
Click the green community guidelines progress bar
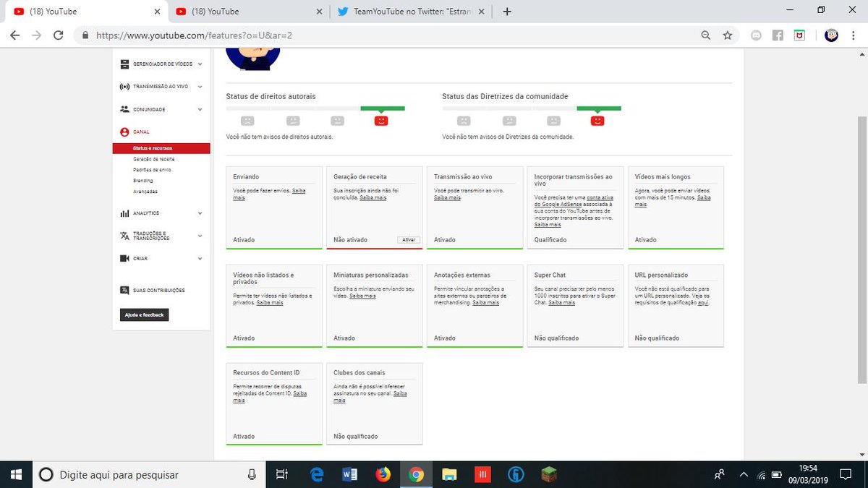coord(599,108)
